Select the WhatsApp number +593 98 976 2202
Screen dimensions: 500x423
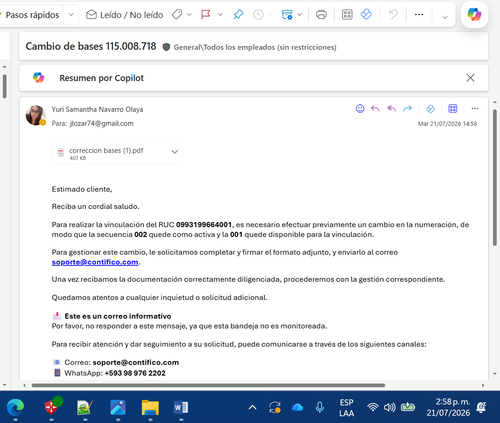[135, 373]
